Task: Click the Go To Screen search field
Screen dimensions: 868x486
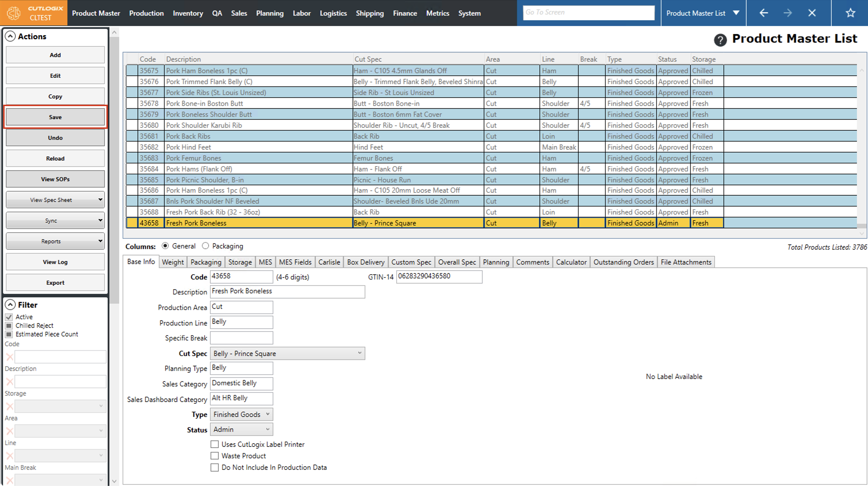Action: point(588,12)
